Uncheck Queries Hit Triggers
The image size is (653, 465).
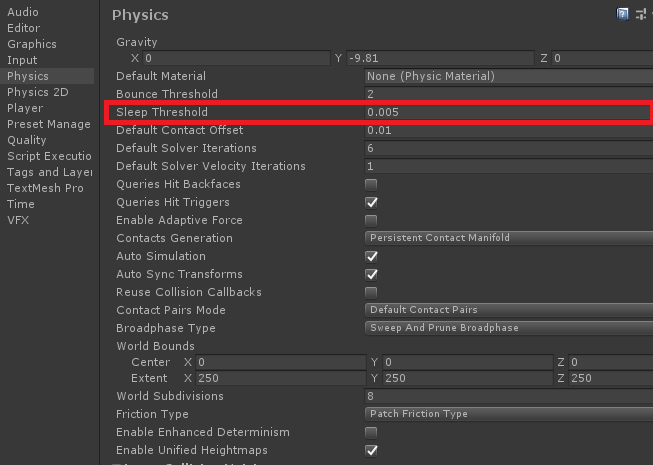click(371, 203)
